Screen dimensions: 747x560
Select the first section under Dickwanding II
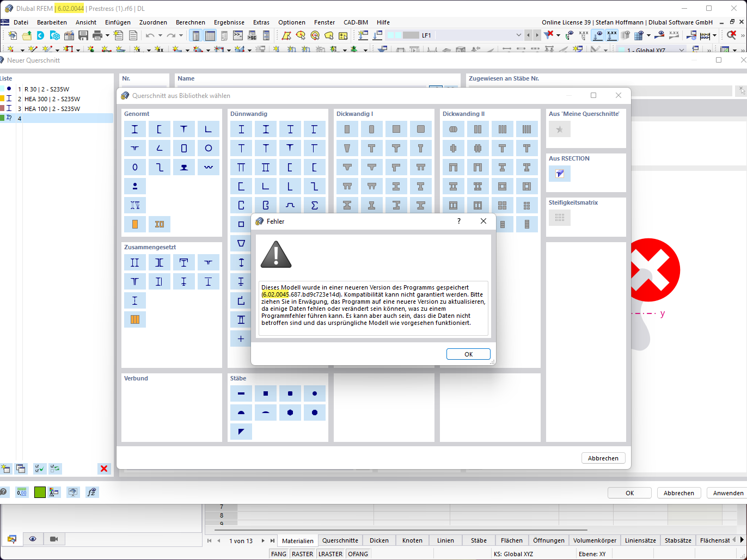(454, 129)
